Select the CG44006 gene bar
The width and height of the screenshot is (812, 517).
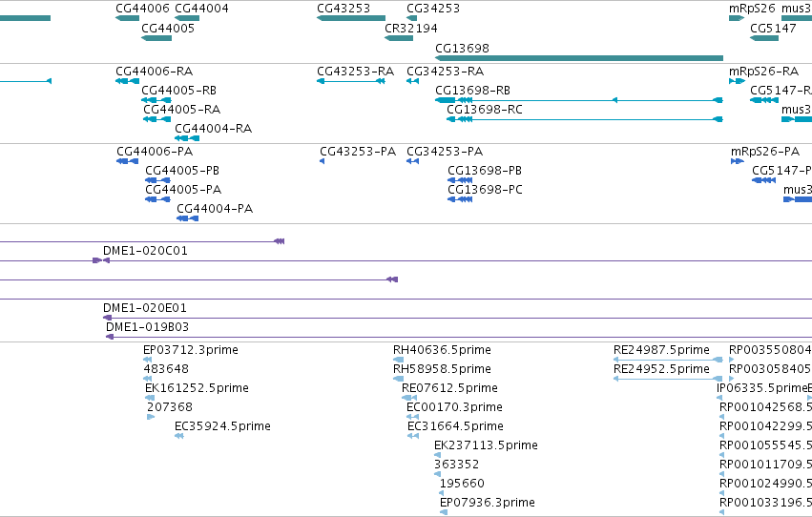point(128,18)
